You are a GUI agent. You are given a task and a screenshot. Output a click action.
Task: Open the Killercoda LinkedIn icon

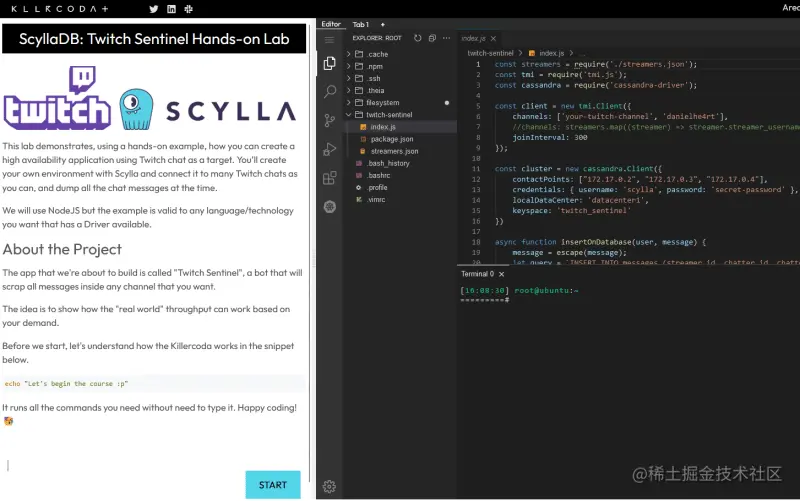[171, 9]
